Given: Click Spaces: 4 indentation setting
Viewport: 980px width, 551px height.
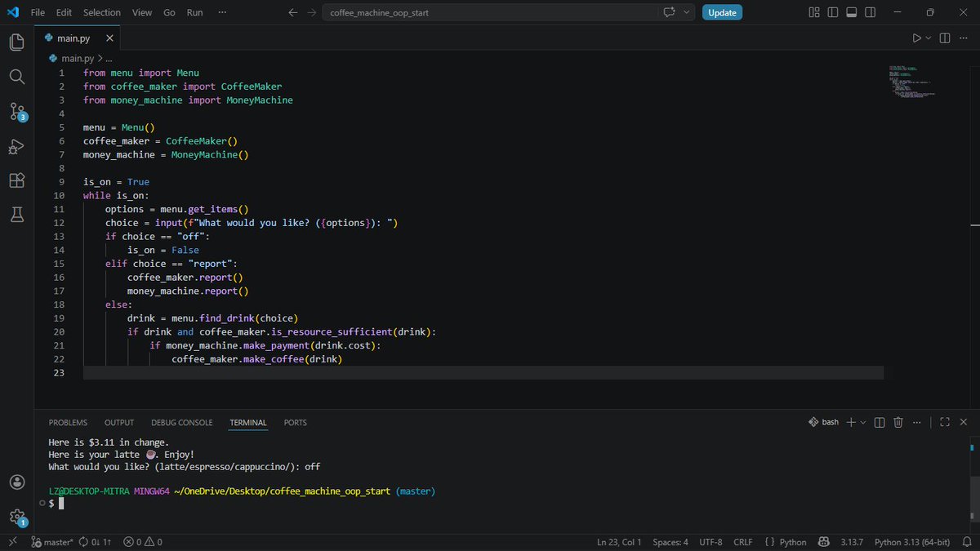Looking at the screenshot, I should [670, 542].
